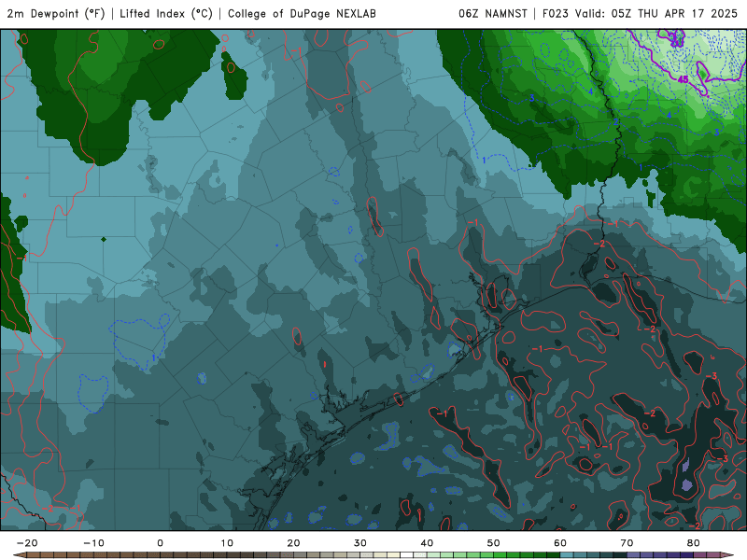
Task: Click the '20' color scale label
Action: point(293,543)
